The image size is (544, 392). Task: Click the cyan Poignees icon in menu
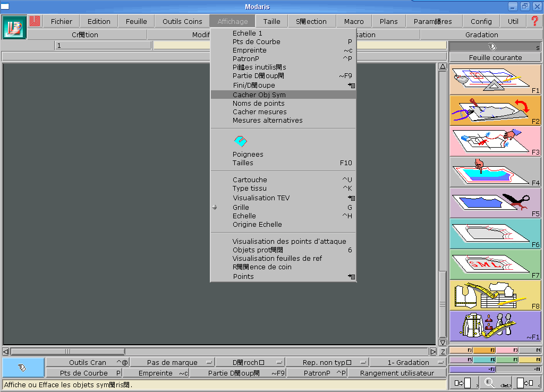pos(240,141)
